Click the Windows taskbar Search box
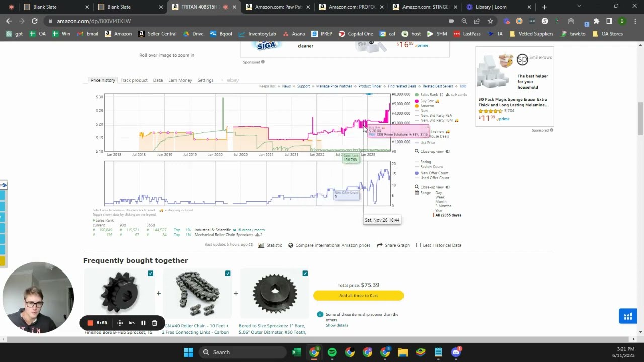The height and width of the screenshot is (362, 644). (242, 352)
